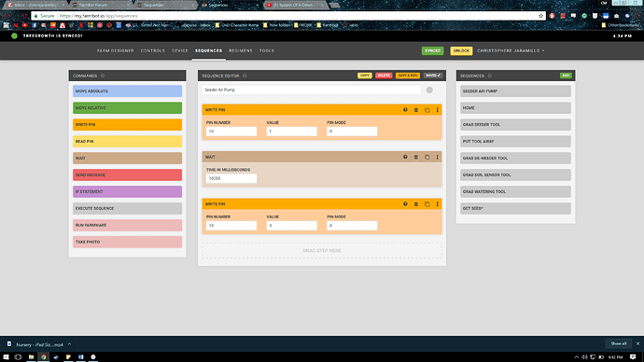
Task: Switch to the Farm Designer tab
Action: [116, 51]
